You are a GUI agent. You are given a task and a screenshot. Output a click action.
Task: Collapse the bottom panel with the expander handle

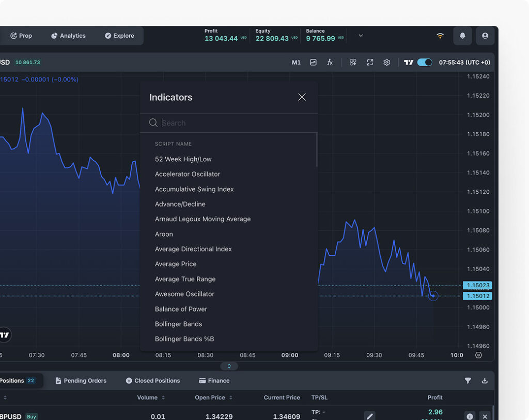(x=229, y=366)
